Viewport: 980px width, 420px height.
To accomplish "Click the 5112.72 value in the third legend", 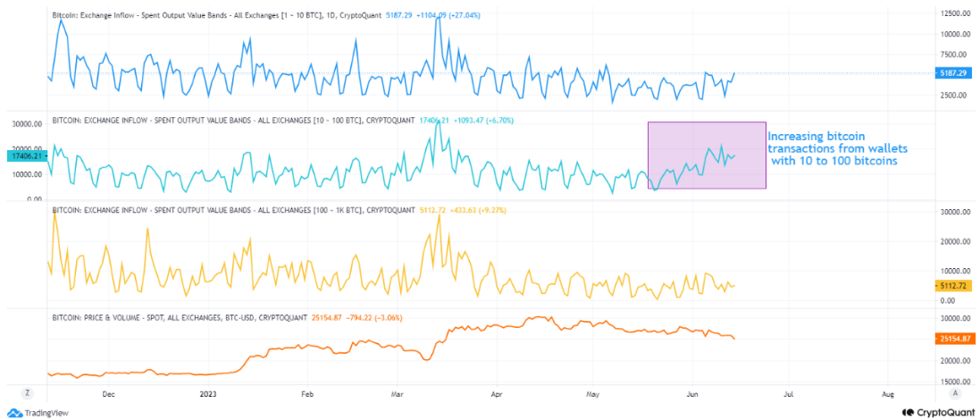I will (x=431, y=210).
